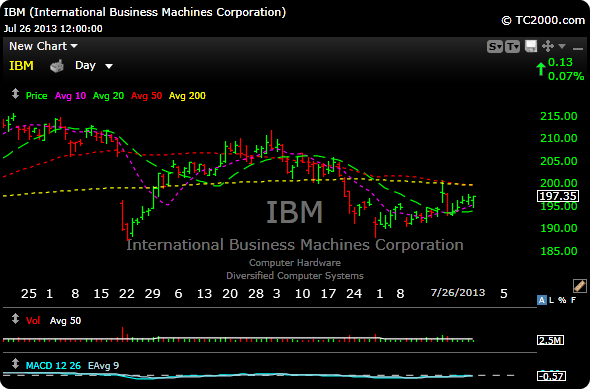This screenshot has width=590, height=389.
Task: Click the red Avg 50 price label
Action: [146, 96]
